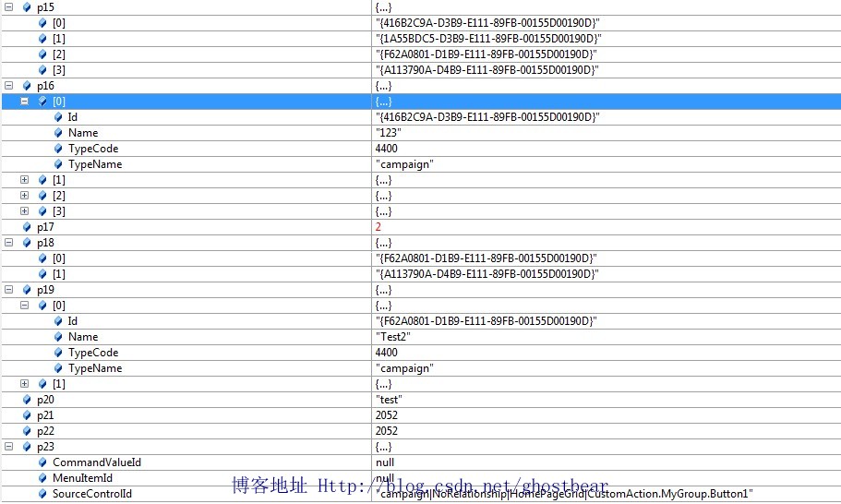Expand the [1] item under p16
This screenshot has height=504, width=841.
(25, 180)
